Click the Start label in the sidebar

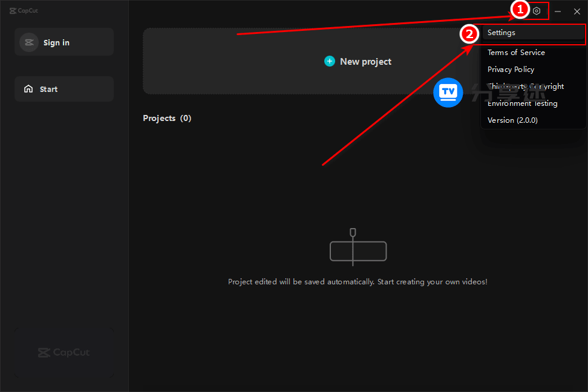[x=49, y=89]
